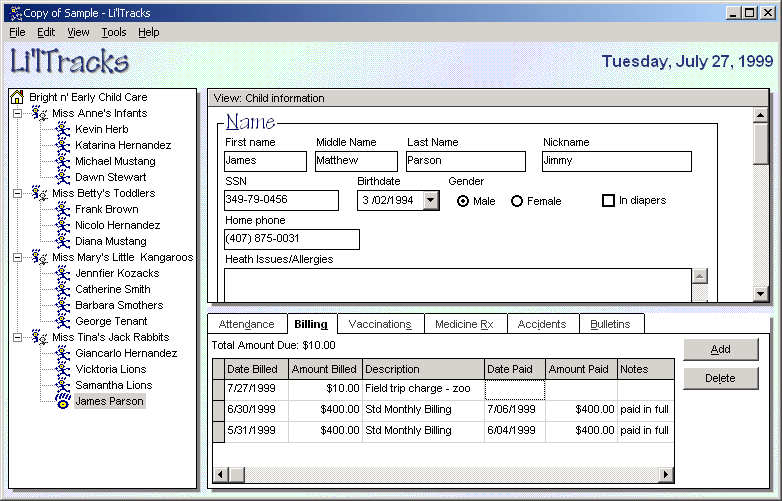Click the home icon beside Bright n' Early Child Care
Image resolution: width=782 pixels, height=501 pixels.
[x=17, y=97]
